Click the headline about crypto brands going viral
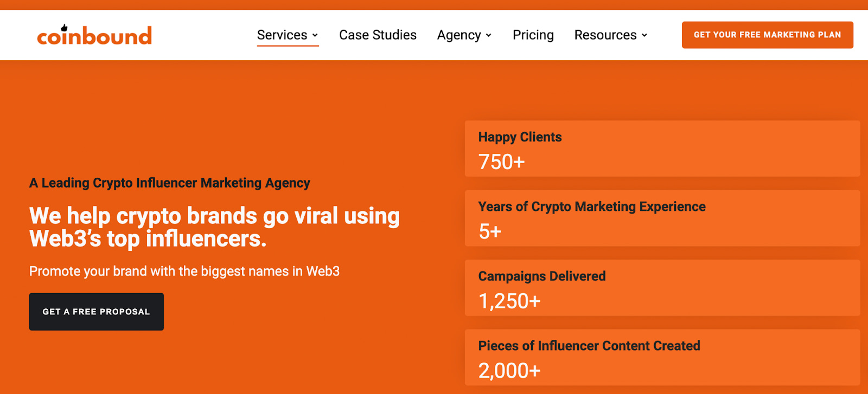868x394 pixels. click(215, 227)
